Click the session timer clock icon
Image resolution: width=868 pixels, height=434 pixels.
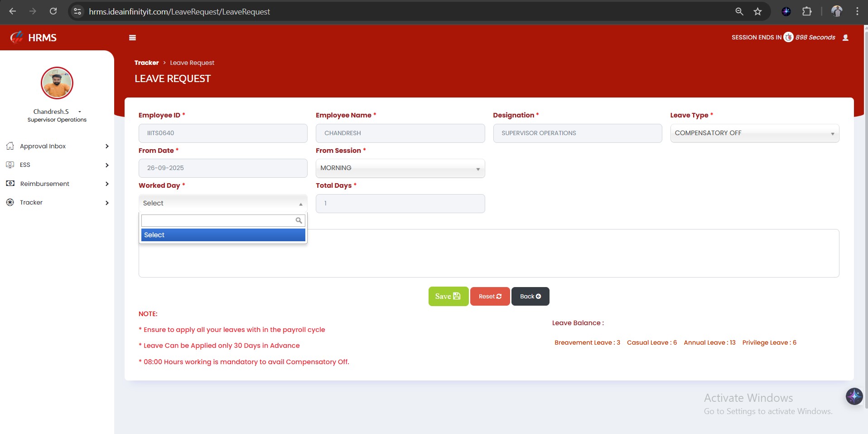(x=788, y=37)
